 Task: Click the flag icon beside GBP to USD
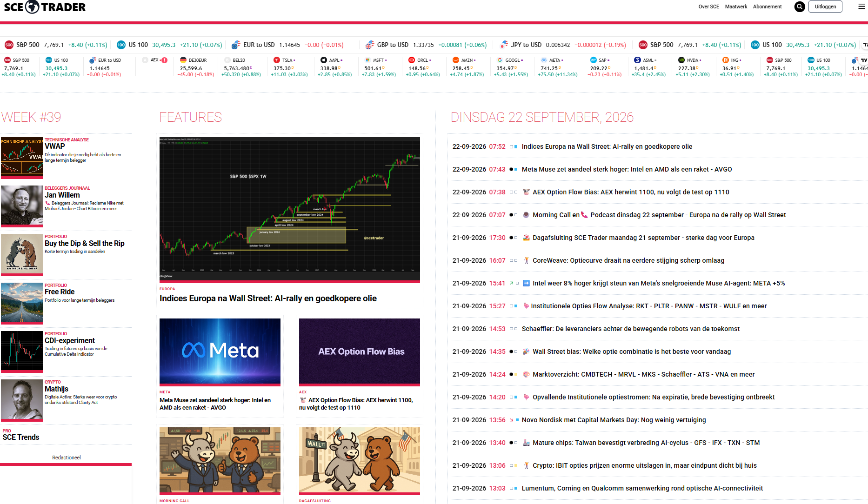pyautogui.click(x=370, y=45)
